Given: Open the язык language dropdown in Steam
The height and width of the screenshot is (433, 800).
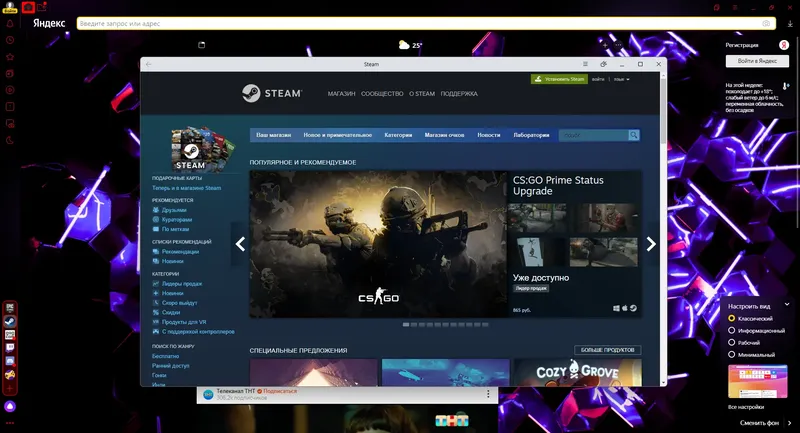Looking at the screenshot, I should (621, 79).
